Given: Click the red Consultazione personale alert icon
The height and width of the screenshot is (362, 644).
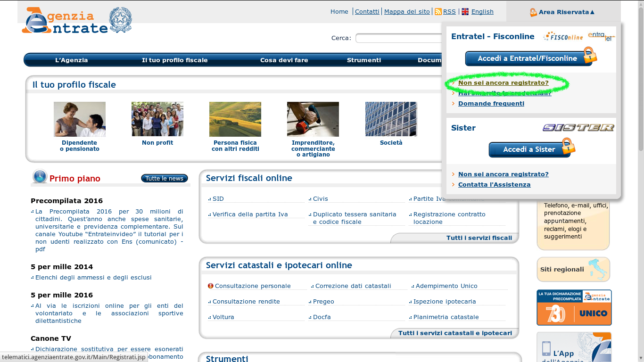Looking at the screenshot, I should click(x=211, y=286).
